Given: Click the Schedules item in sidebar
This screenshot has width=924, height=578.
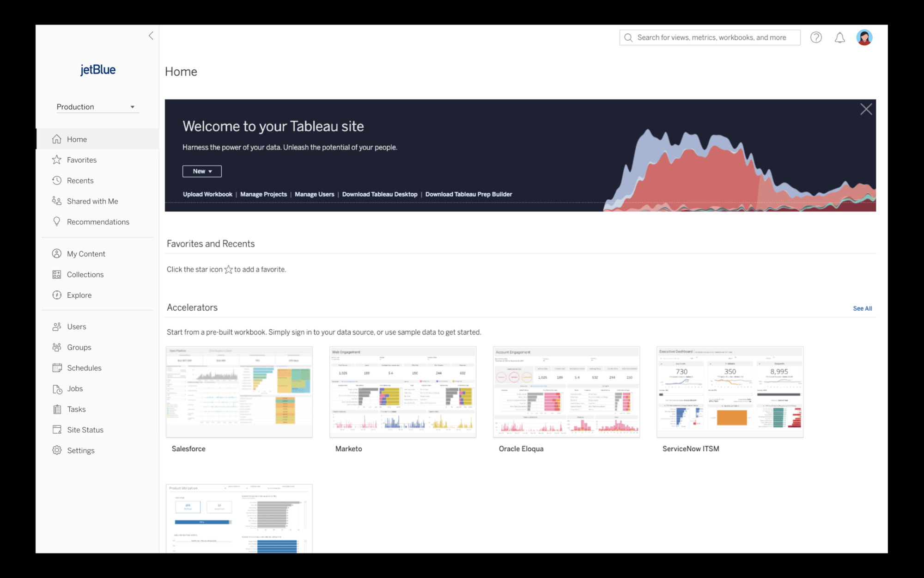Looking at the screenshot, I should pos(84,368).
